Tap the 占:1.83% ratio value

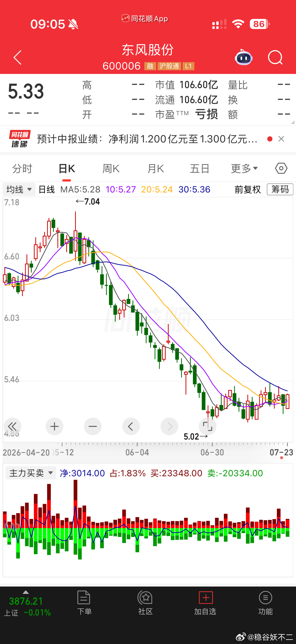pos(128,473)
